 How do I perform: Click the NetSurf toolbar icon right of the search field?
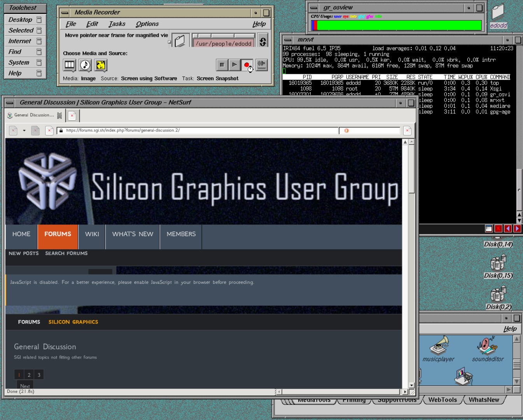tap(407, 131)
